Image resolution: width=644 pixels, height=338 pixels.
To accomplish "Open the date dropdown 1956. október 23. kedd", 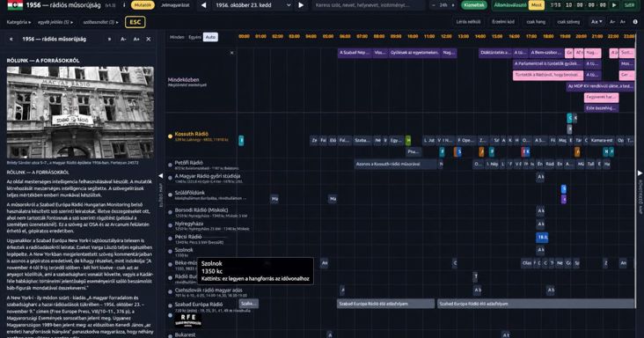I will (253, 5).
